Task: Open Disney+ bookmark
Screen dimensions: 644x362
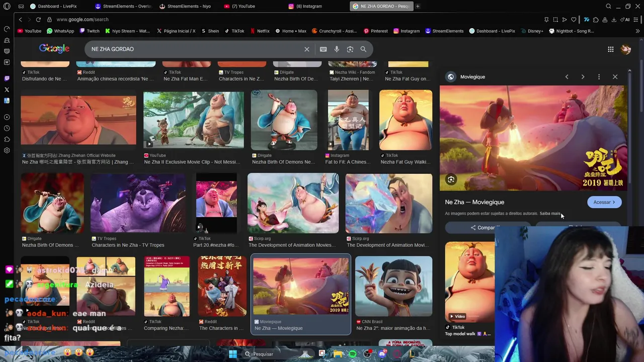Action: click(531, 31)
